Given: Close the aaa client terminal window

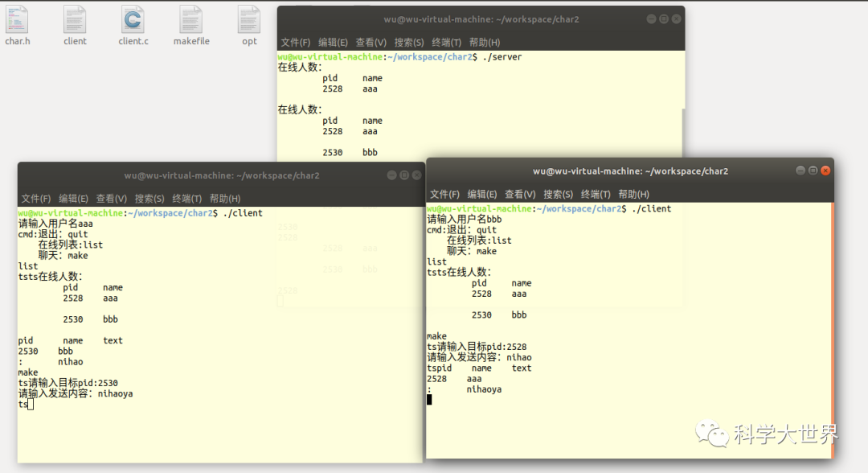Looking at the screenshot, I should pos(417,175).
